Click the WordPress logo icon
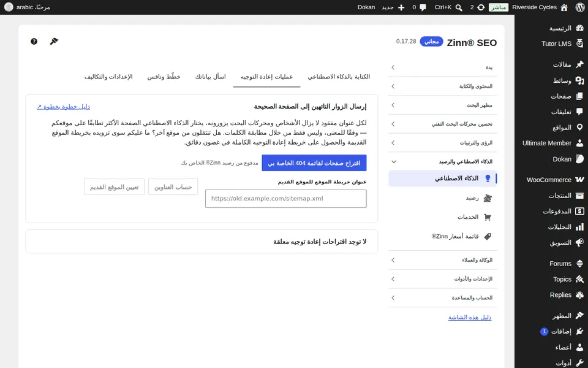The height and width of the screenshot is (368, 588). click(x=580, y=7)
